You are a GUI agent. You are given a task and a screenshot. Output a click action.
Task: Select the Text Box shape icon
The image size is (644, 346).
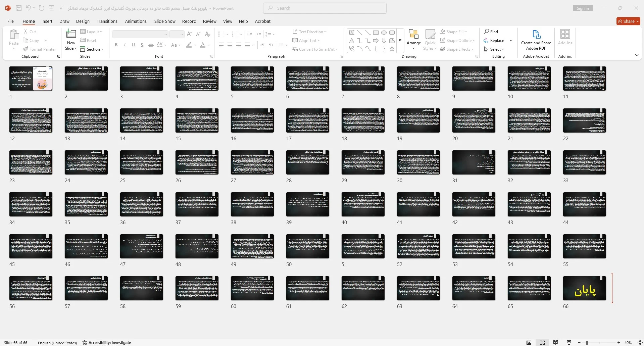352,33
